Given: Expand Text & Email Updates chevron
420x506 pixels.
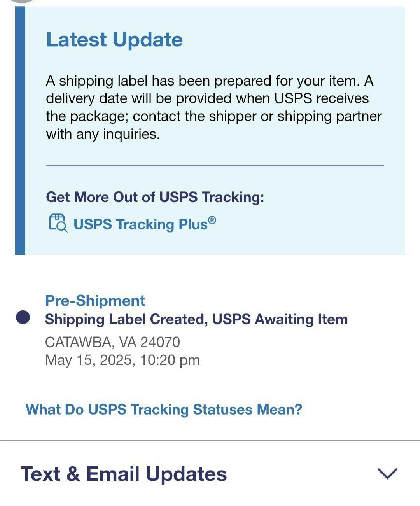Looking at the screenshot, I should (x=387, y=473).
